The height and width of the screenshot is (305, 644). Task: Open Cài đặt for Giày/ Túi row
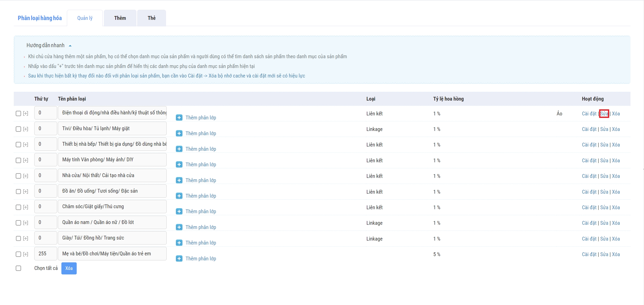(x=589, y=239)
